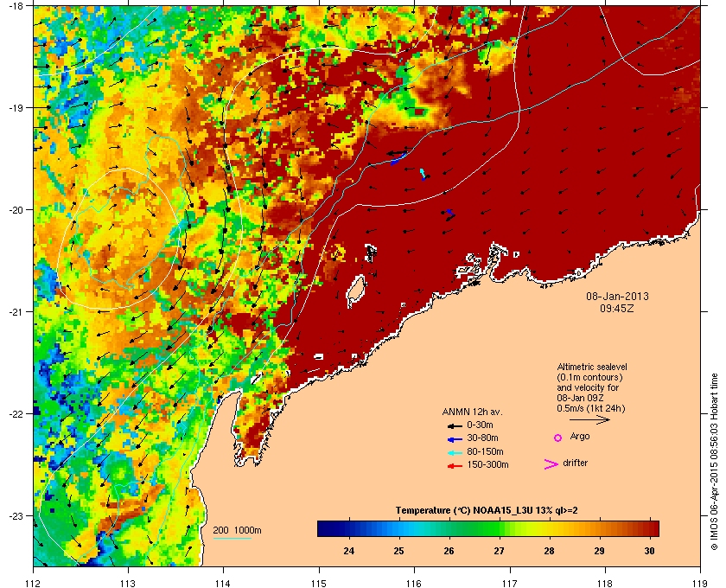Click the '80-150m' legend label
This screenshot has width=726, height=588.
[485, 451]
